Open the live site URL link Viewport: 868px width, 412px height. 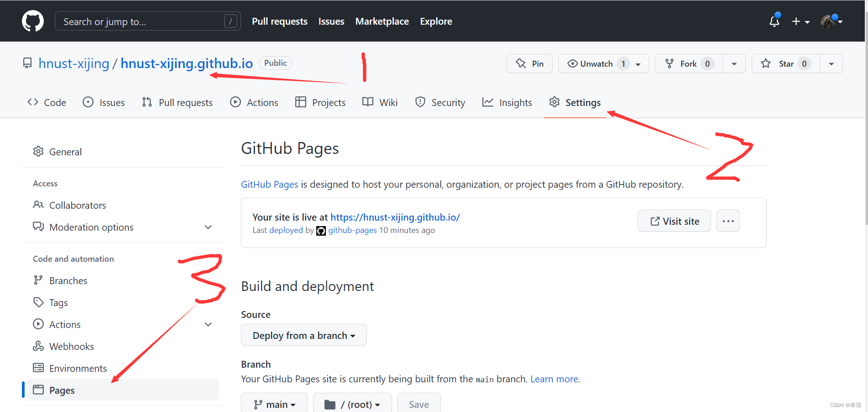[395, 217]
